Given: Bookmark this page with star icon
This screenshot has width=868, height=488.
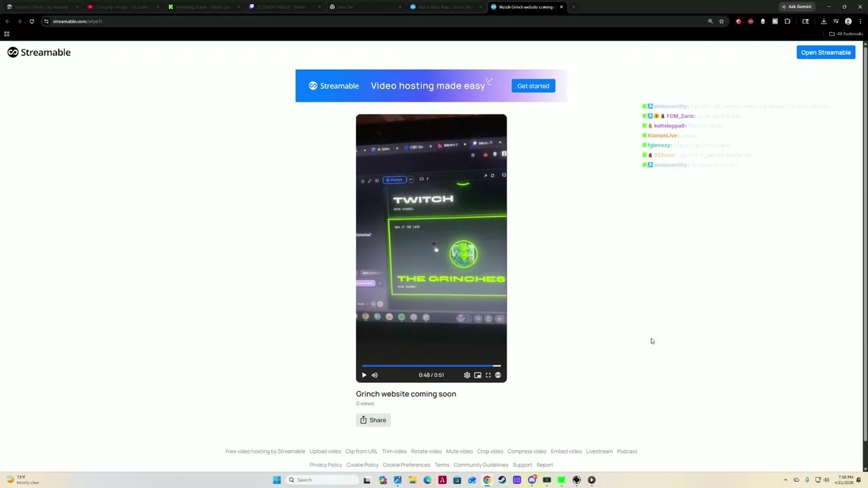Looking at the screenshot, I should pyautogui.click(x=722, y=21).
